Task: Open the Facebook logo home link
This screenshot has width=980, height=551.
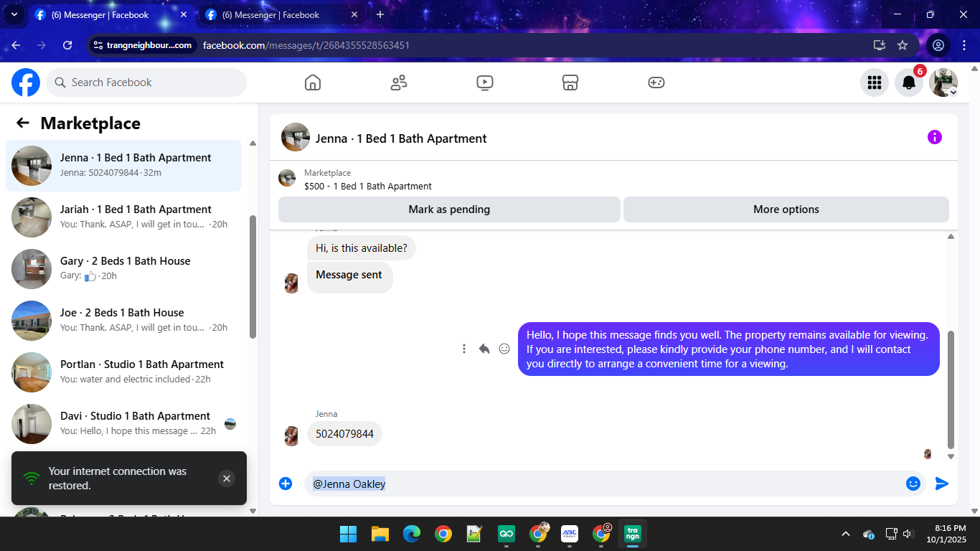Action: [26, 83]
